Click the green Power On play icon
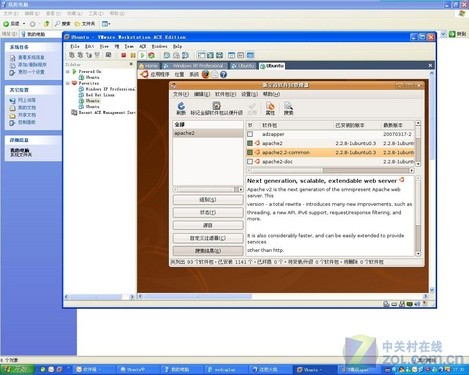 point(142,55)
